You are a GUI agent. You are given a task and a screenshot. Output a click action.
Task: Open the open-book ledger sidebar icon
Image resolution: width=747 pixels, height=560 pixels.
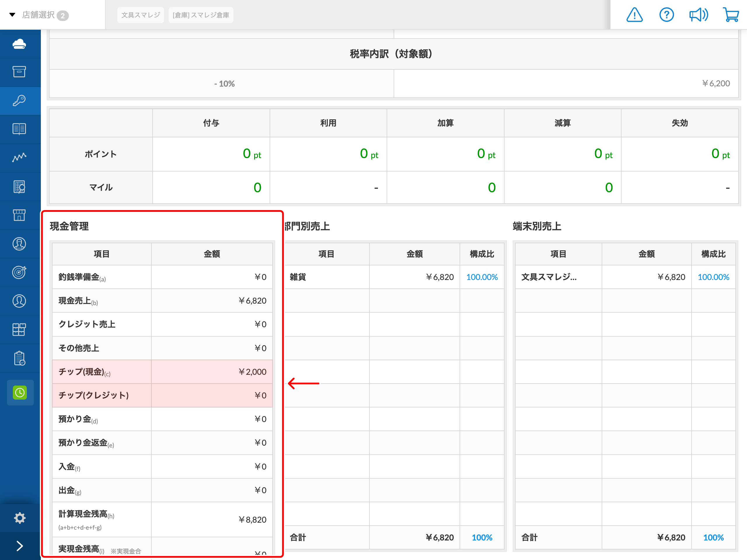click(19, 129)
